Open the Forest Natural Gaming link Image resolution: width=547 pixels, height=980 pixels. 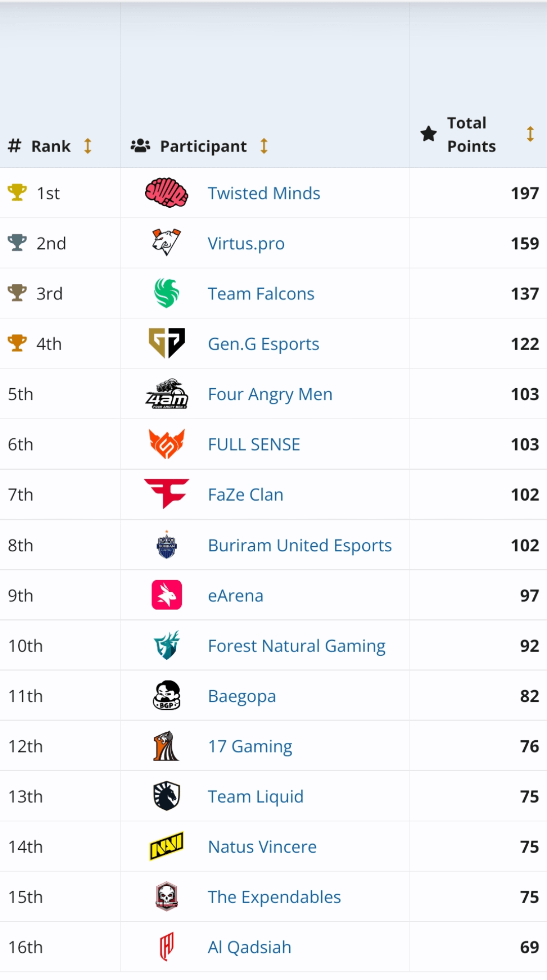(296, 646)
